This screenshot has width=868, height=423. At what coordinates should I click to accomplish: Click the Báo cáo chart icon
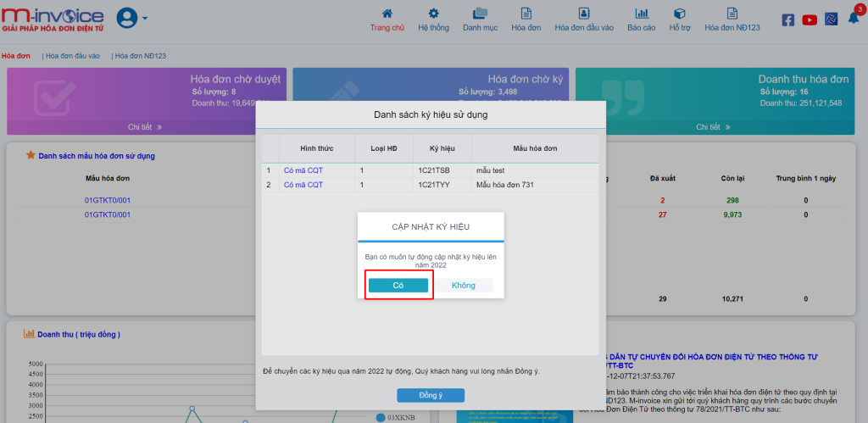pos(642,14)
